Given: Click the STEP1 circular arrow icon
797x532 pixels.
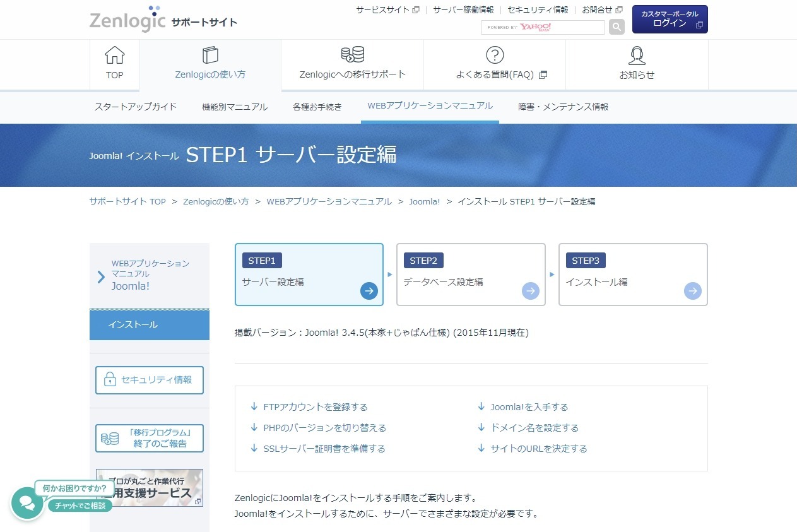Looking at the screenshot, I should coord(369,291).
